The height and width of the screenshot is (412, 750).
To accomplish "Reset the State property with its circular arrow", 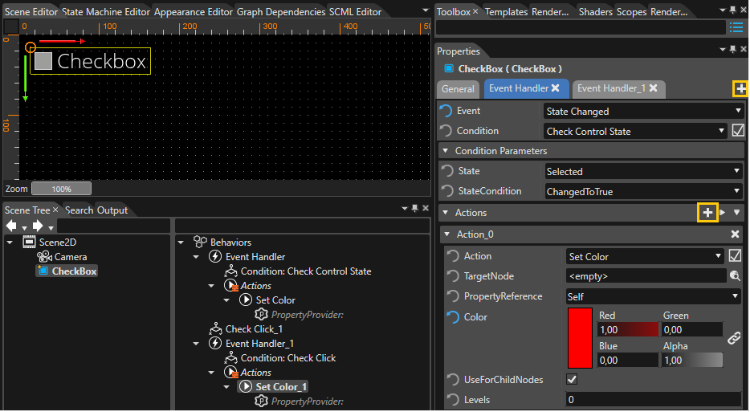I will point(447,171).
